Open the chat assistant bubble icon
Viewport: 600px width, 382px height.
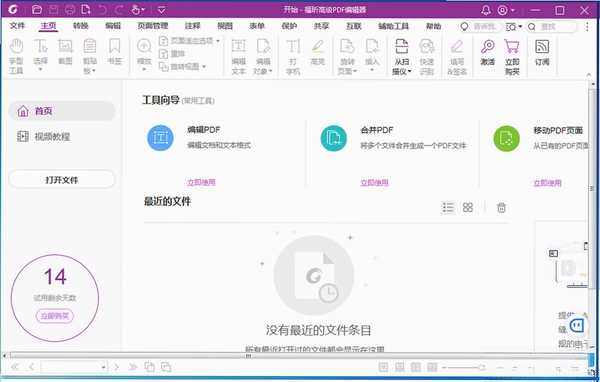pyautogui.click(x=577, y=325)
